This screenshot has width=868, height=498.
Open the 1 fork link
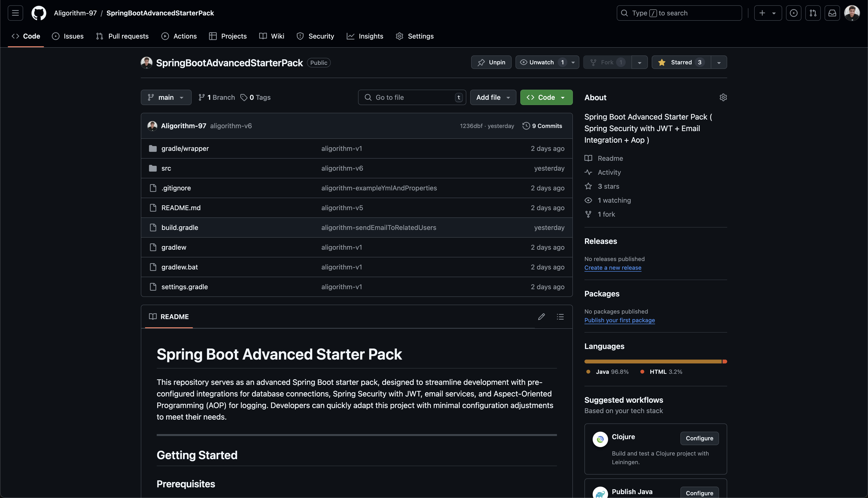pyautogui.click(x=600, y=214)
